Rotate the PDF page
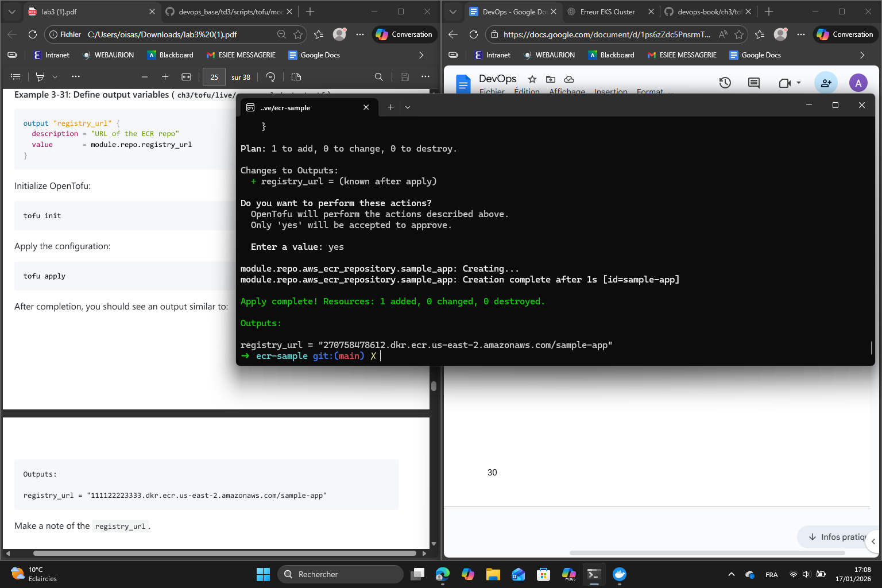This screenshot has width=882, height=588. tap(270, 77)
